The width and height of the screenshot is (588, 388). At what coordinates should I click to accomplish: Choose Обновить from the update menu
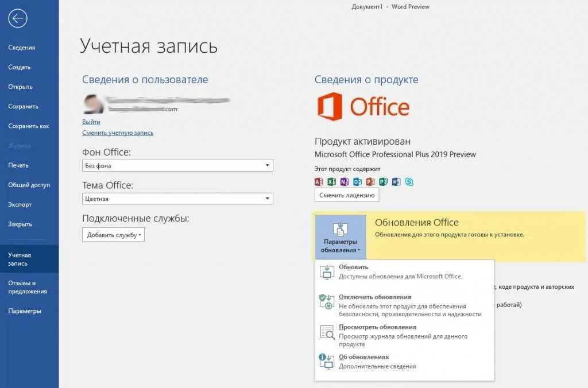(x=404, y=272)
